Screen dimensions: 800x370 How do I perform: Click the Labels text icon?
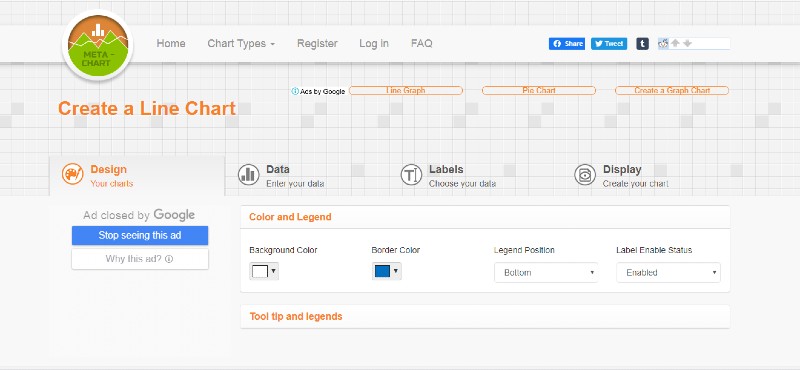[411, 175]
